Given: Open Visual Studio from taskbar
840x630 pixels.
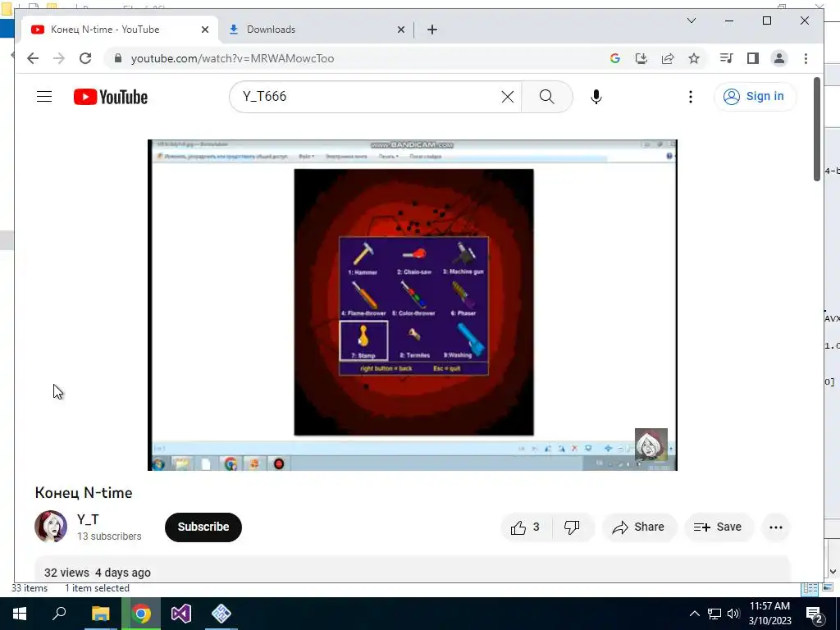Looking at the screenshot, I should click(181, 614).
